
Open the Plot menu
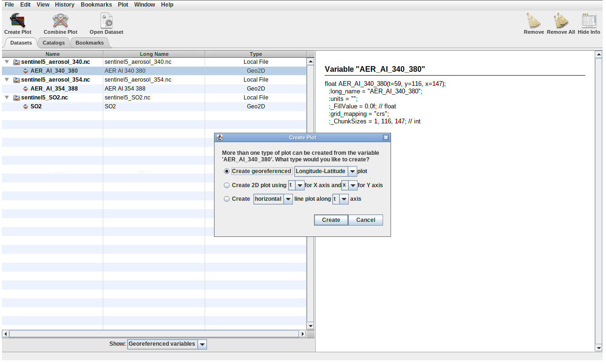coord(123,5)
